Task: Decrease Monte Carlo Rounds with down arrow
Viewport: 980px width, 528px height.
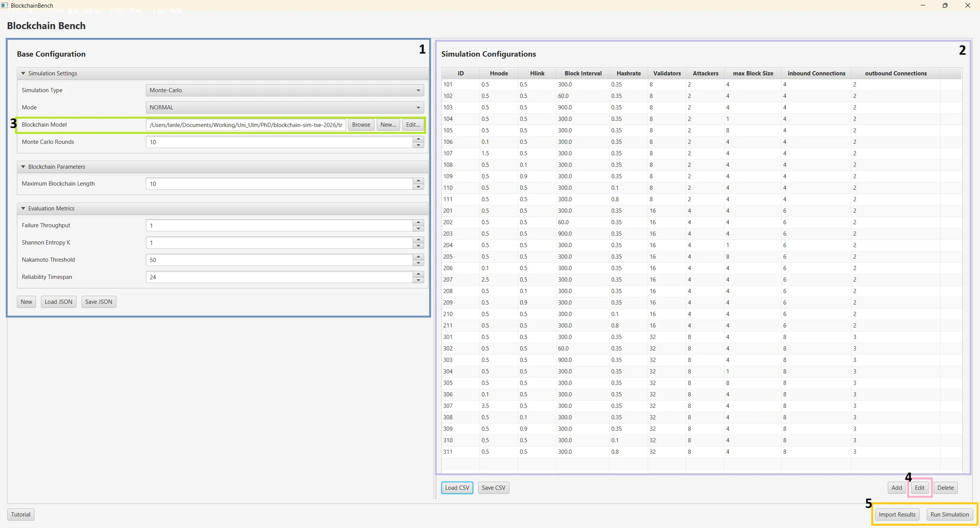Action: point(418,145)
